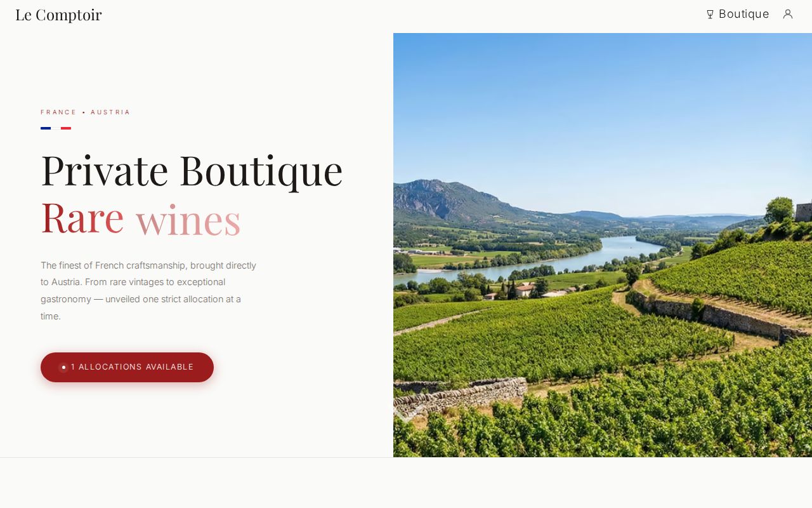The height and width of the screenshot is (508, 812).
Task: Click the faded pink word wines
Action: point(188,220)
